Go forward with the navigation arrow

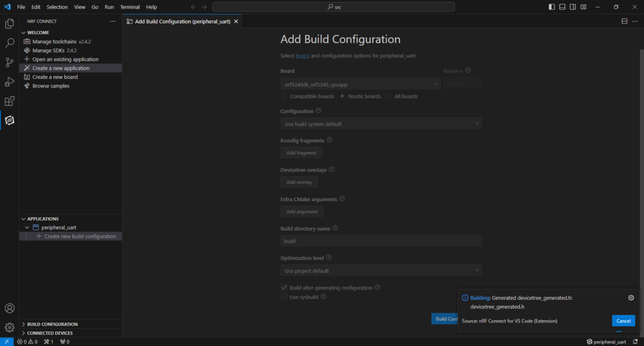click(x=204, y=7)
